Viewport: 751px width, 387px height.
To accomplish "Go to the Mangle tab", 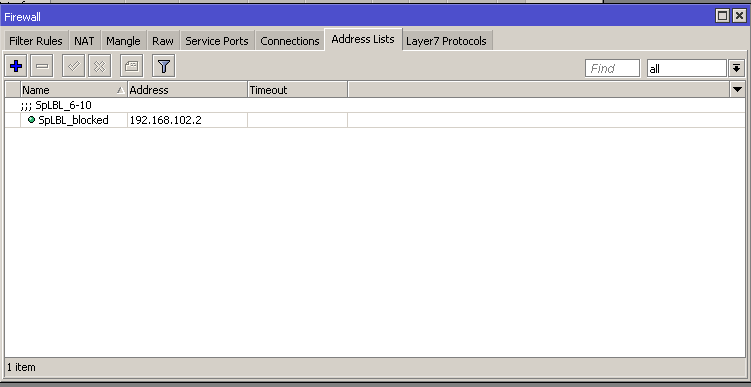I will [124, 41].
